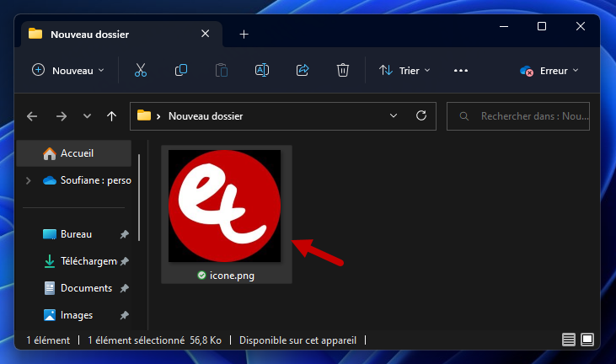Close the Nouveau dossier tab
This screenshot has height=364, width=616.
(205, 34)
